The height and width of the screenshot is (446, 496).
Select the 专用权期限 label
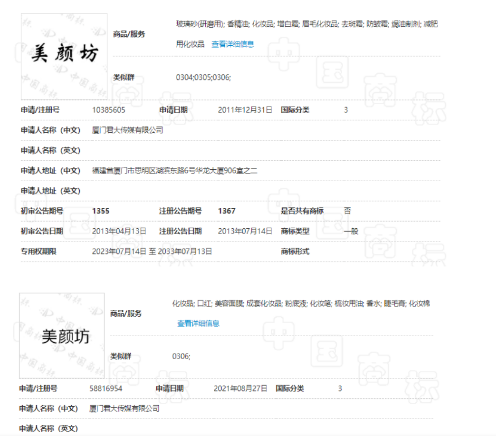[38, 251]
